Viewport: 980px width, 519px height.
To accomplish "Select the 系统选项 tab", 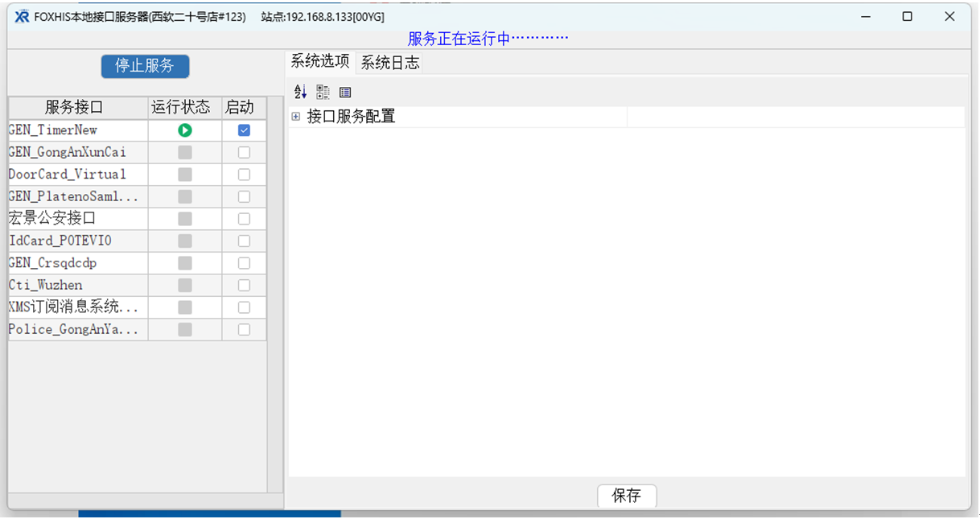I will click(319, 61).
